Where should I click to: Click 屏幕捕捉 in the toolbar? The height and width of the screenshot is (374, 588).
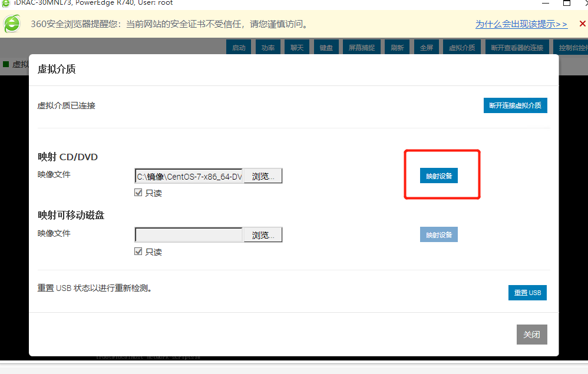(x=362, y=48)
